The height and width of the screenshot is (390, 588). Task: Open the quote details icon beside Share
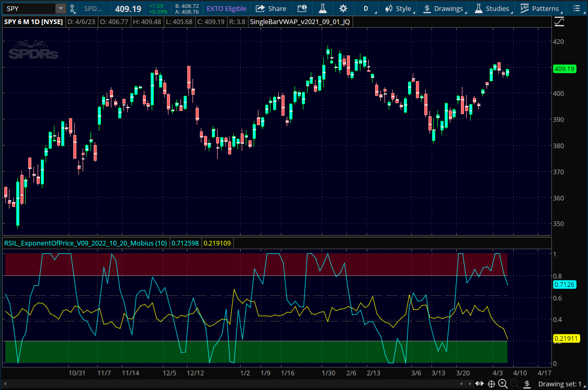coord(302,8)
